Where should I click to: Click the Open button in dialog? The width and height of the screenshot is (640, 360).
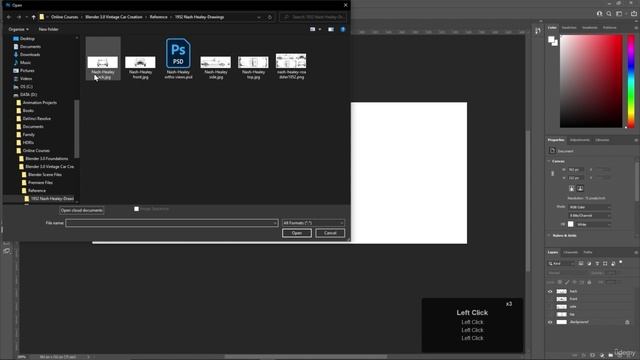297,233
